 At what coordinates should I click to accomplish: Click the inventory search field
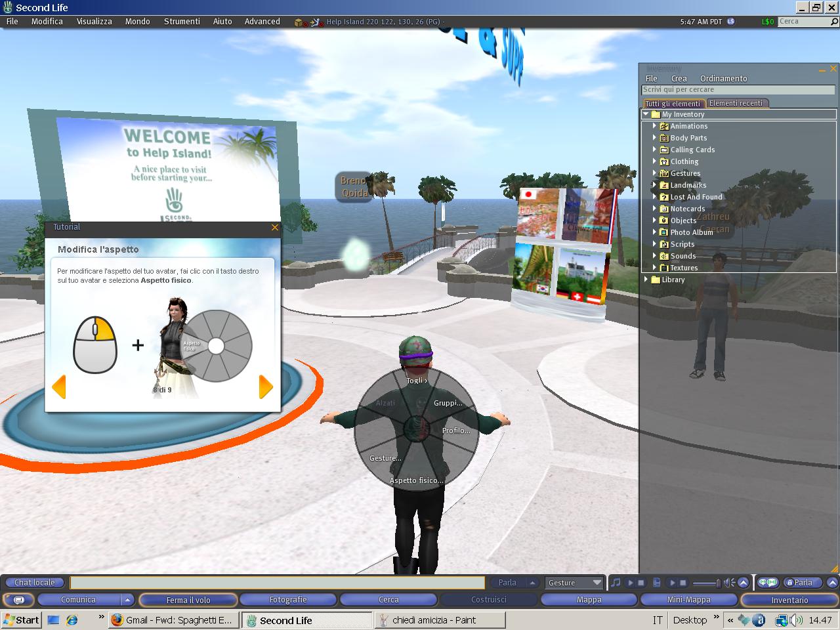coord(739,90)
